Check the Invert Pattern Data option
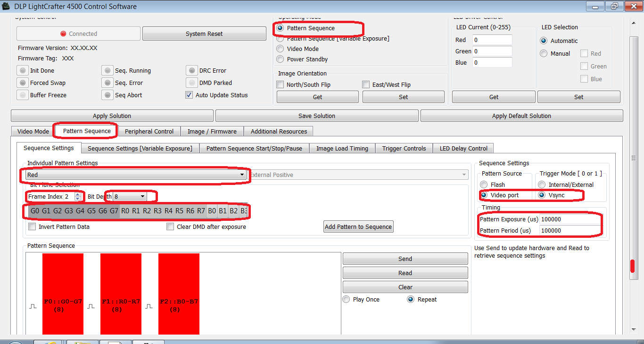Image resolution: width=644 pixels, height=344 pixels. [x=32, y=227]
